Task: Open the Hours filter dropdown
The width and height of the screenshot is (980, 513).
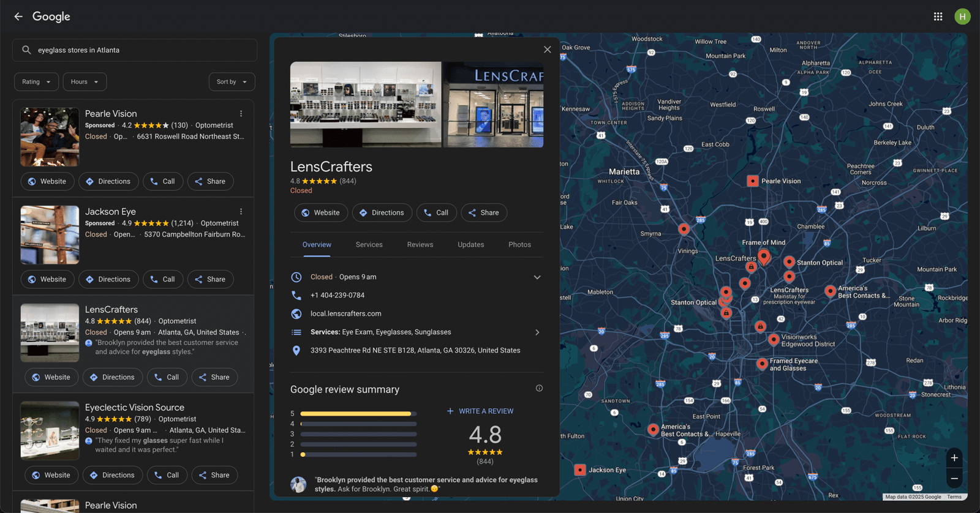Action: pyautogui.click(x=85, y=81)
